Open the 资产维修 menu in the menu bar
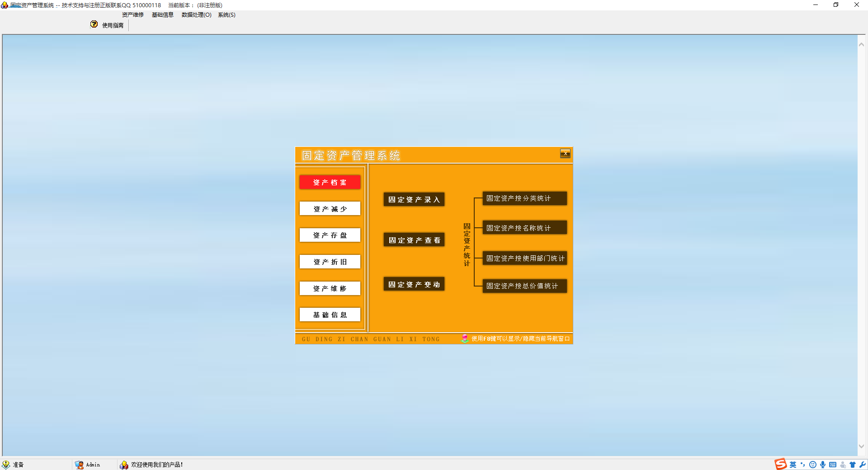 click(132, 15)
